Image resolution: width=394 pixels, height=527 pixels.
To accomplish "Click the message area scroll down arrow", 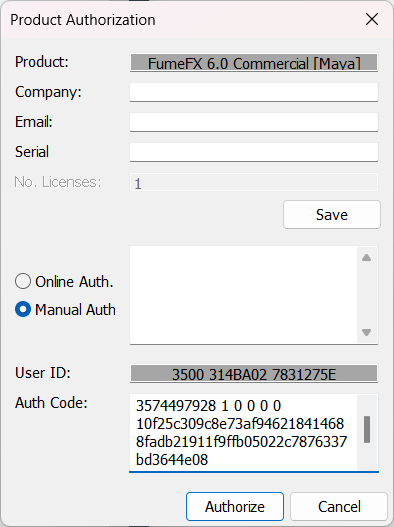I will click(x=366, y=332).
